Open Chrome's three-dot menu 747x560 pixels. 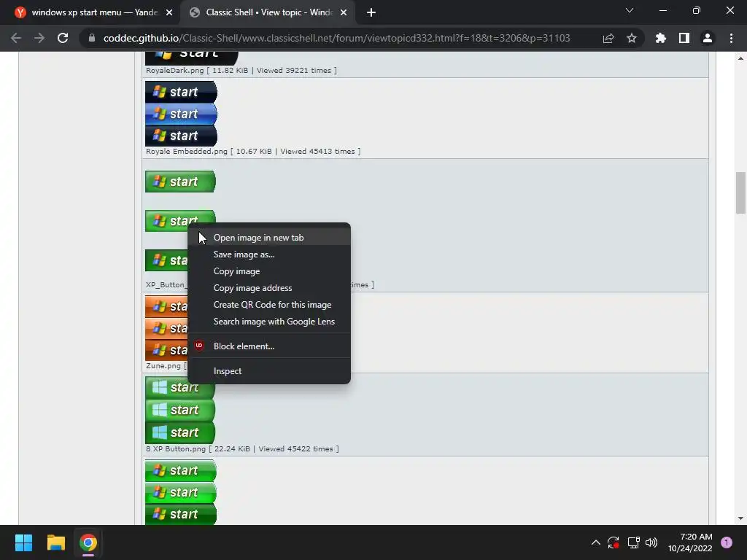pyautogui.click(x=731, y=38)
